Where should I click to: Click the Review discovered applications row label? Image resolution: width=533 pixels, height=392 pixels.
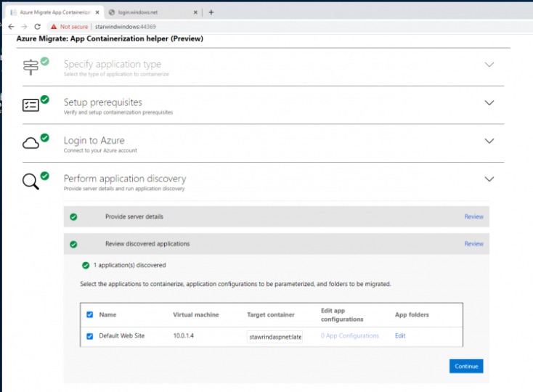pyautogui.click(x=147, y=244)
